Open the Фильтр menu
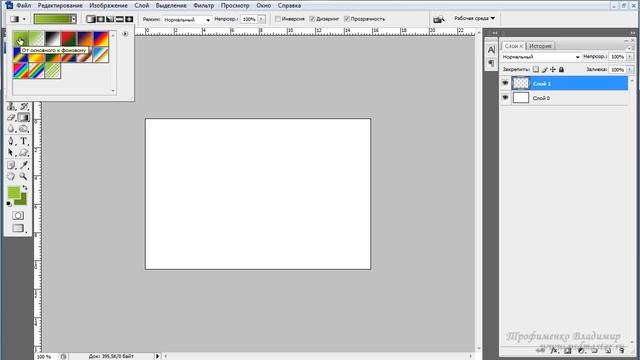Image resolution: width=640 pixels, height=360 pixels. click(203, 6)
